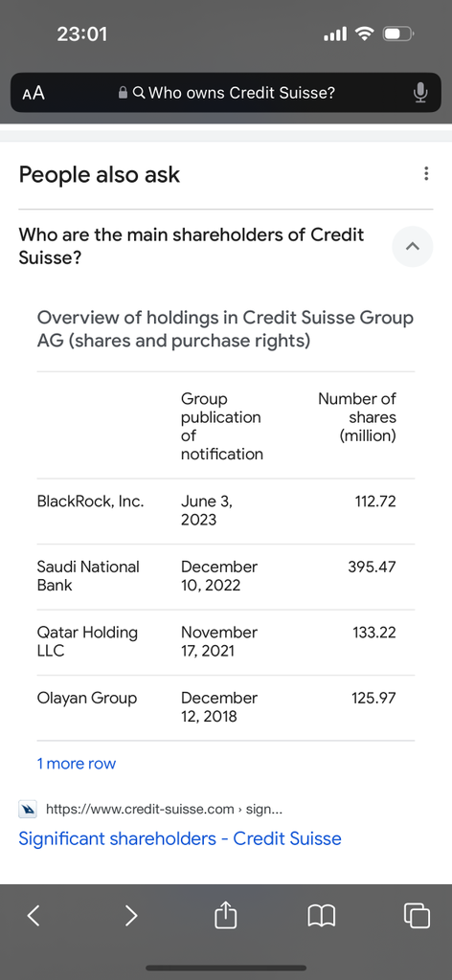
Task: Collapse the main shareholders question chevron
Action: (412, 247)
